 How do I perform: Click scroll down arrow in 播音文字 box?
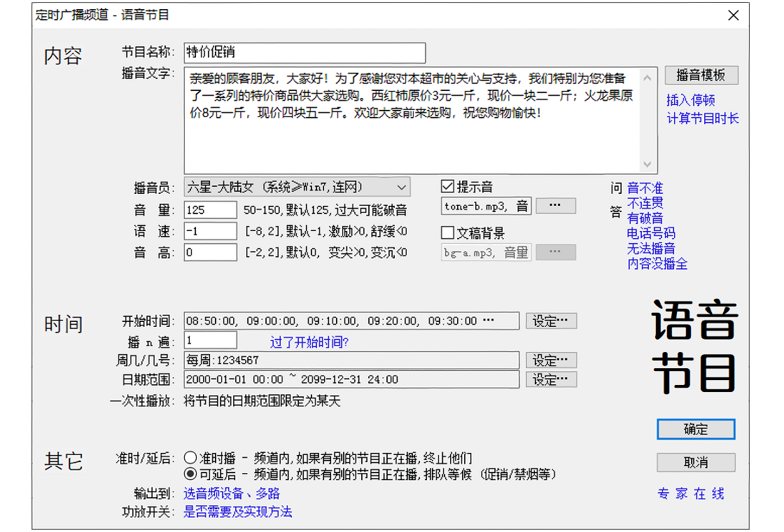tap(647, 164)
